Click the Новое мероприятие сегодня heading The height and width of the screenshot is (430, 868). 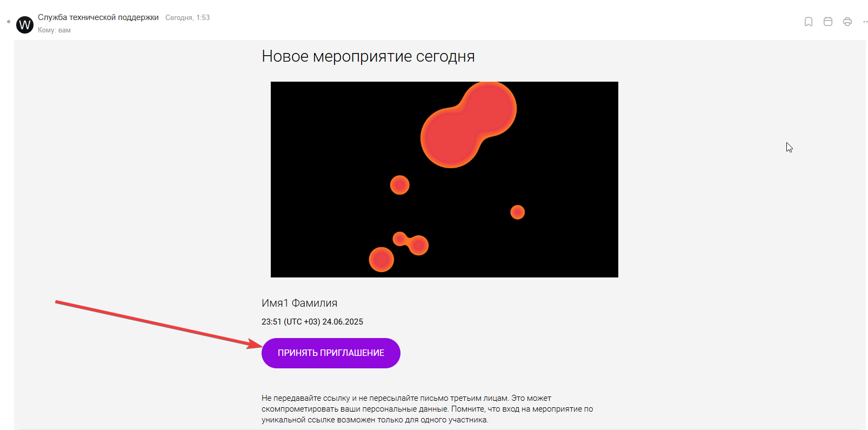click(x=368, y=56)
